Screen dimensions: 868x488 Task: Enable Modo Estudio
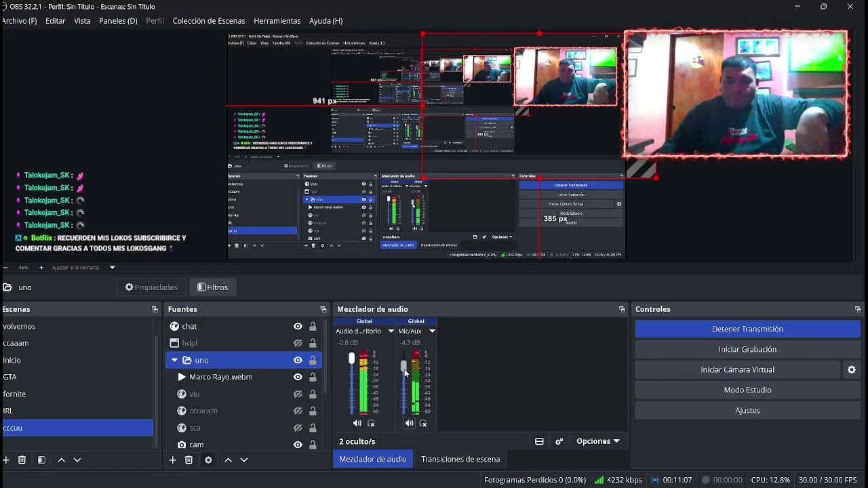pos(747,390)
